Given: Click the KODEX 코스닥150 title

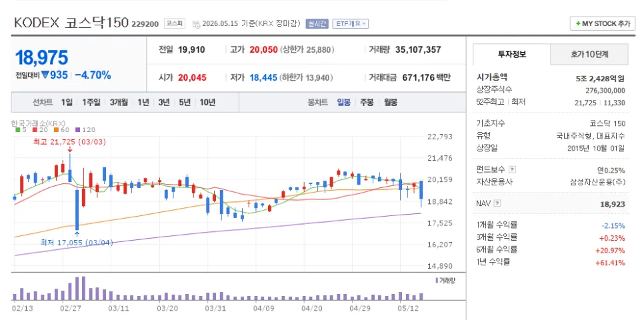Looking at the screenshot, I should click(71, 23).
